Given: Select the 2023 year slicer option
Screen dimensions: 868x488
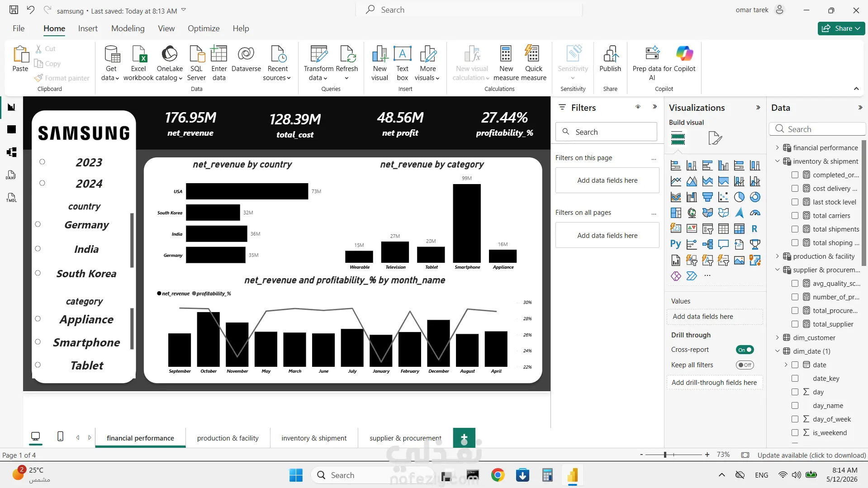Looking at the screenshot, I should pos(42,162).
